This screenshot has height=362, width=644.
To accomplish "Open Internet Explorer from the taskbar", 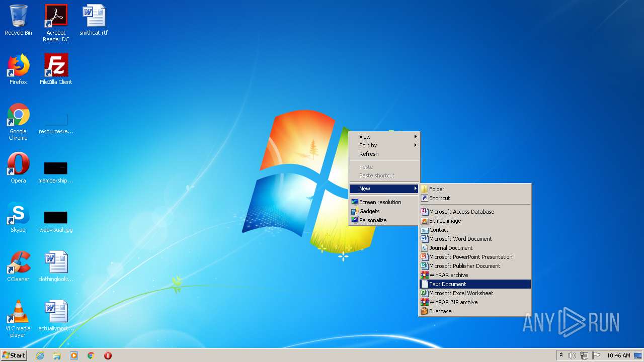I will [x=40, y=355].
